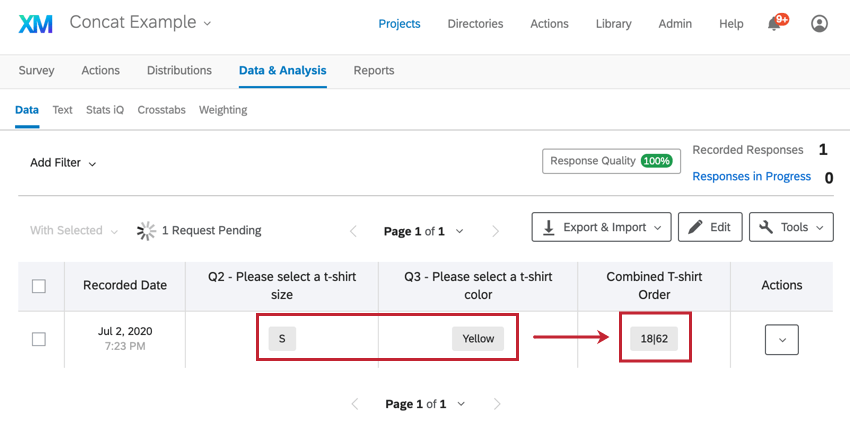
Task: Click the Jul 2, 2020 date cell
Action: [x=125, y=339]
